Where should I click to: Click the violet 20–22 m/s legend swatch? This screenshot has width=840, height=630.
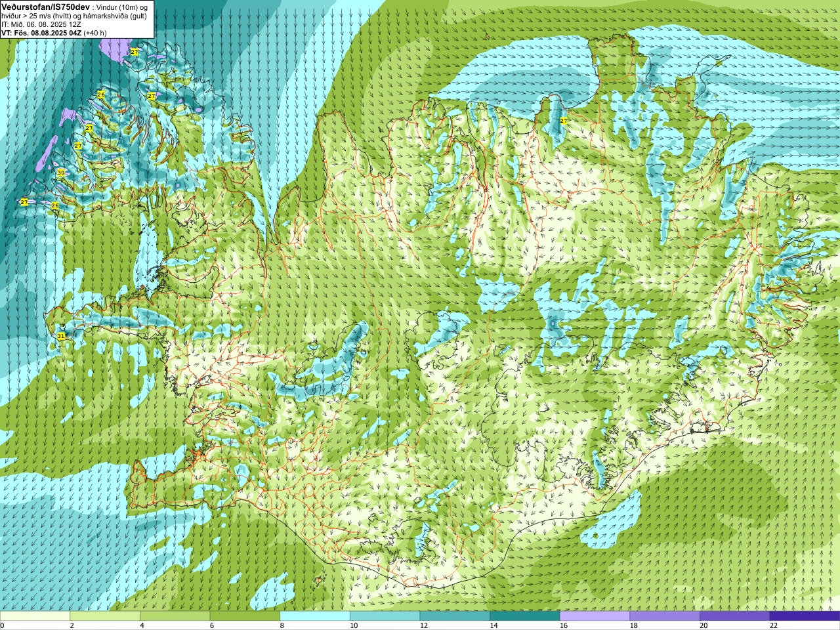[735, 616]
